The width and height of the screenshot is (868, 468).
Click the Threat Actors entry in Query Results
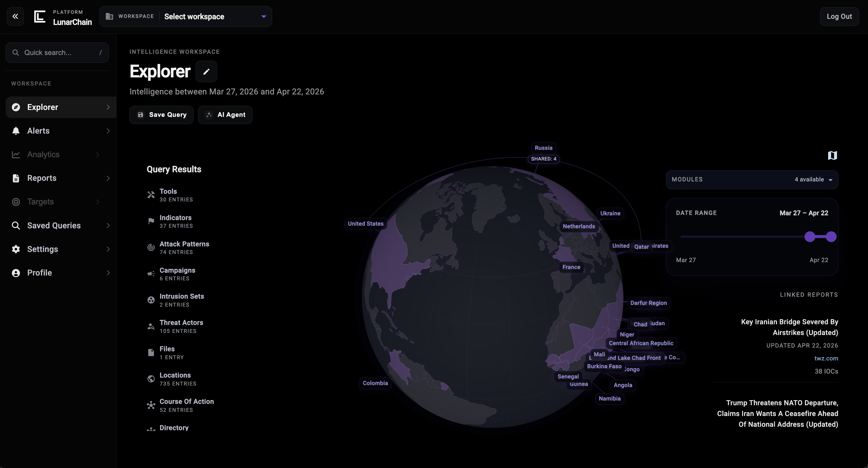point(181,326)
